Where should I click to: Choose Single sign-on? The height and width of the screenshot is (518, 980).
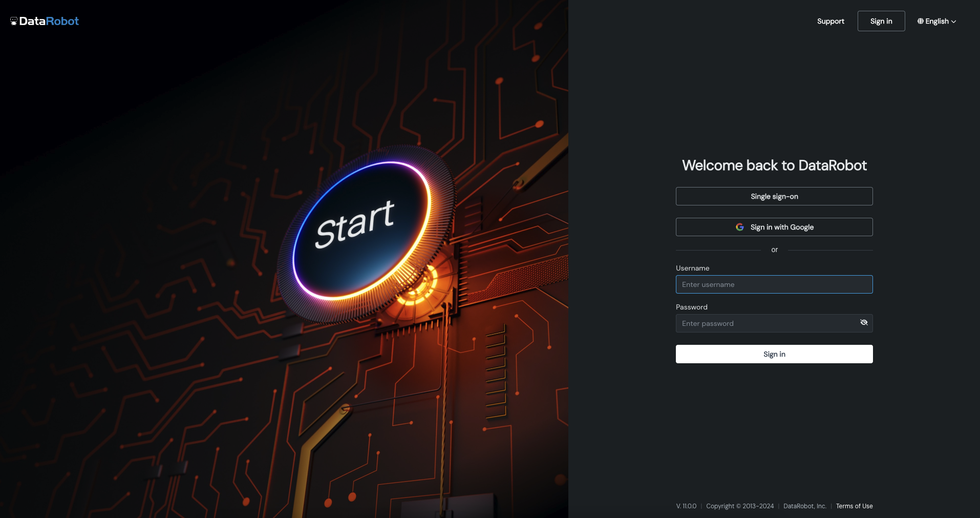coord(774,196)
